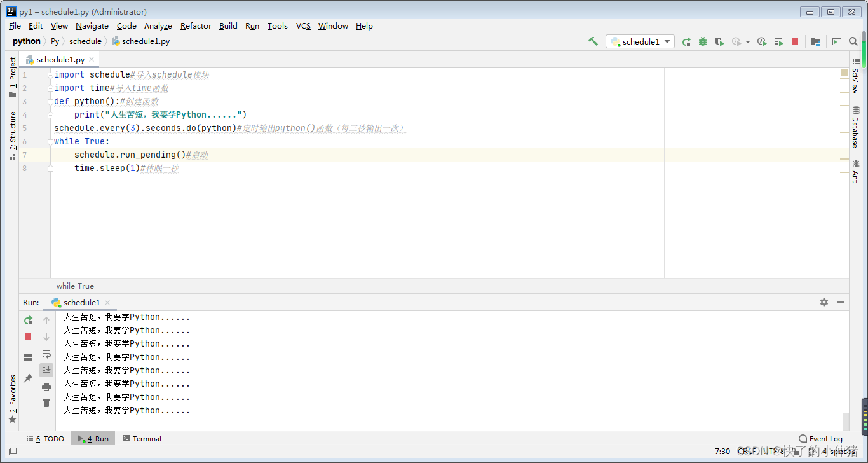Click the tool windows quick access icon
This screenshot has height=463, width=868.
(x=13, y=452)
